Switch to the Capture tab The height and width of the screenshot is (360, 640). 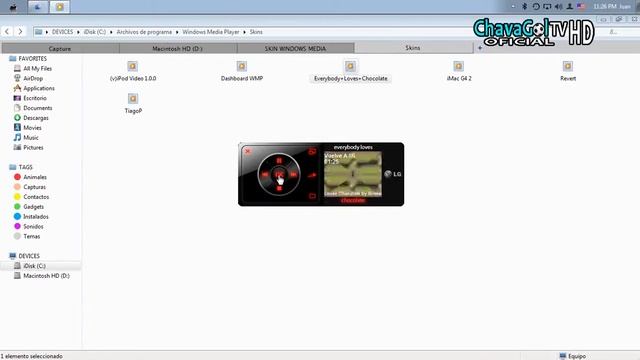(x=60, y=49)
